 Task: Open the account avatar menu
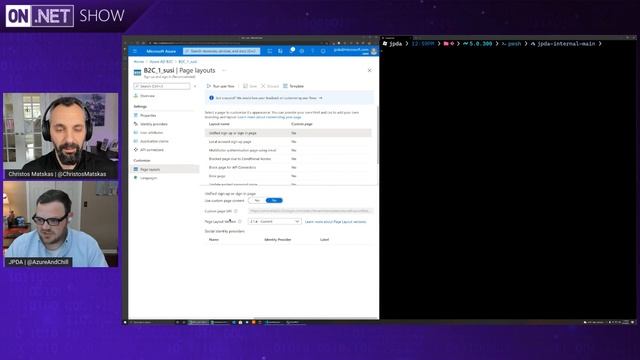coord(374,51)
